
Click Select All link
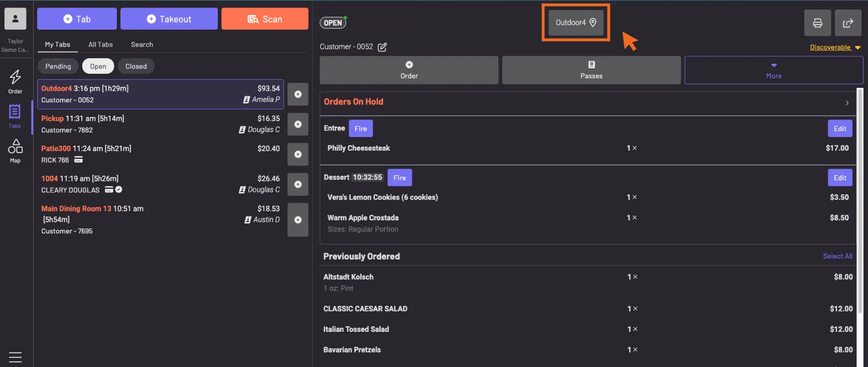837,257
